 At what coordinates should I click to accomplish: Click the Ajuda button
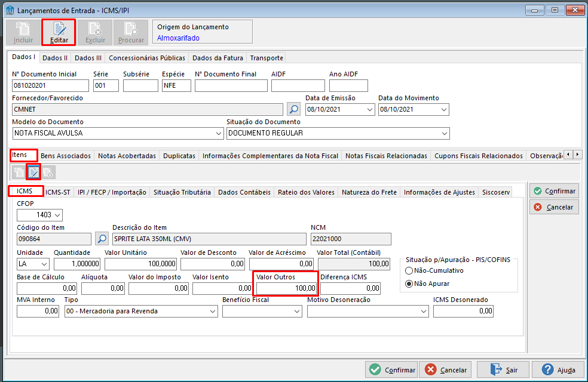pyautogui.click(x=558, y=370)
